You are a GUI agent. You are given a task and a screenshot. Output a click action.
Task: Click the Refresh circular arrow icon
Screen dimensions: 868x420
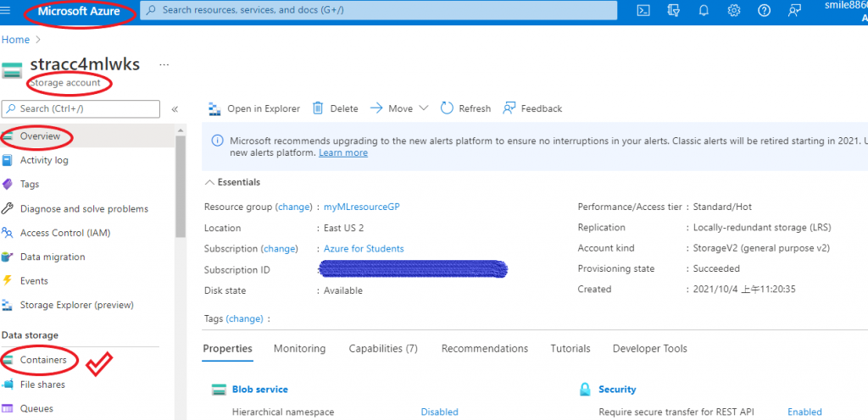pos(447,108)
